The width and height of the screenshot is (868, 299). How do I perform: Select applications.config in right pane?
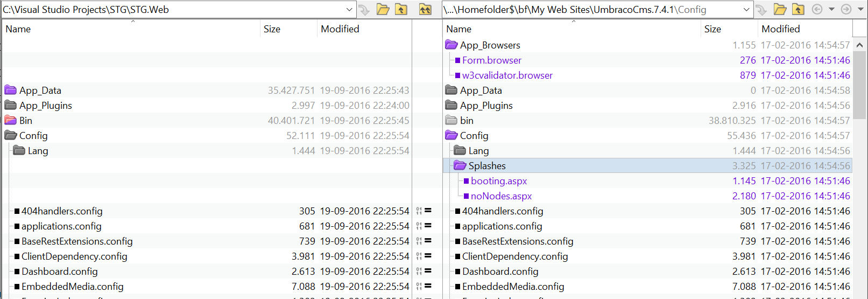502,226
